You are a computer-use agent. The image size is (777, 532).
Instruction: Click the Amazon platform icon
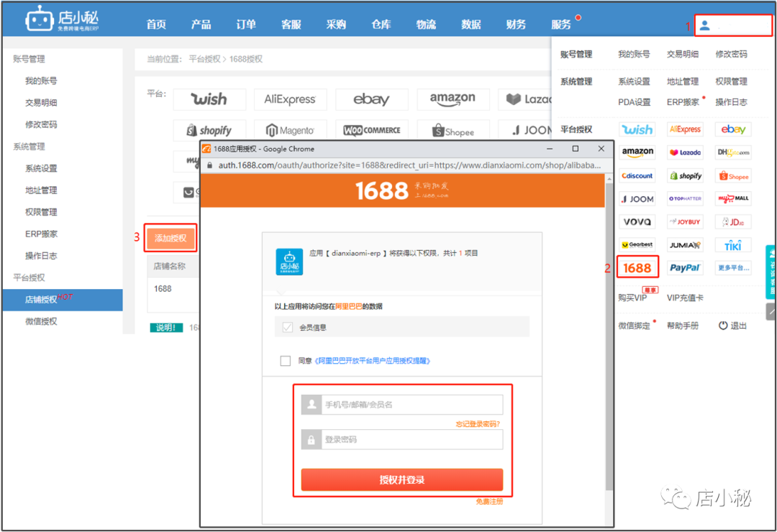point(637,152)
